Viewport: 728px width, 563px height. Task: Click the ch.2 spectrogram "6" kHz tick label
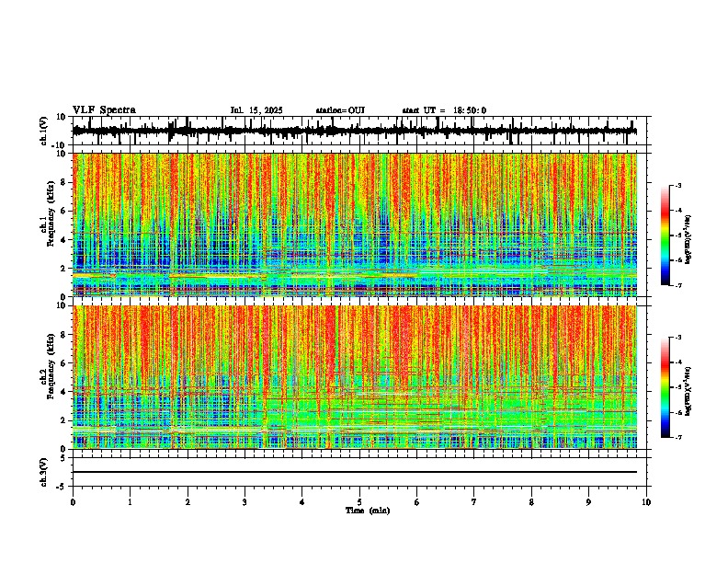[x=64, y=363]
